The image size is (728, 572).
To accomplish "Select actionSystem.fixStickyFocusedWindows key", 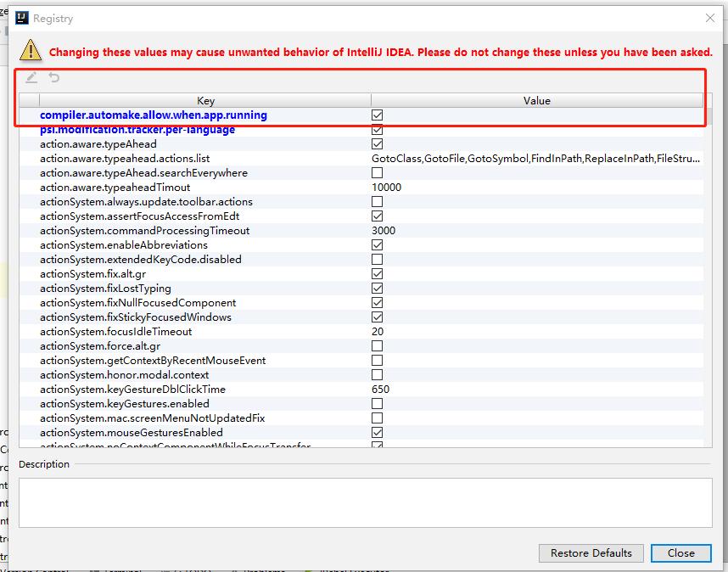I will pyautogui.click(x=136, y=317).
